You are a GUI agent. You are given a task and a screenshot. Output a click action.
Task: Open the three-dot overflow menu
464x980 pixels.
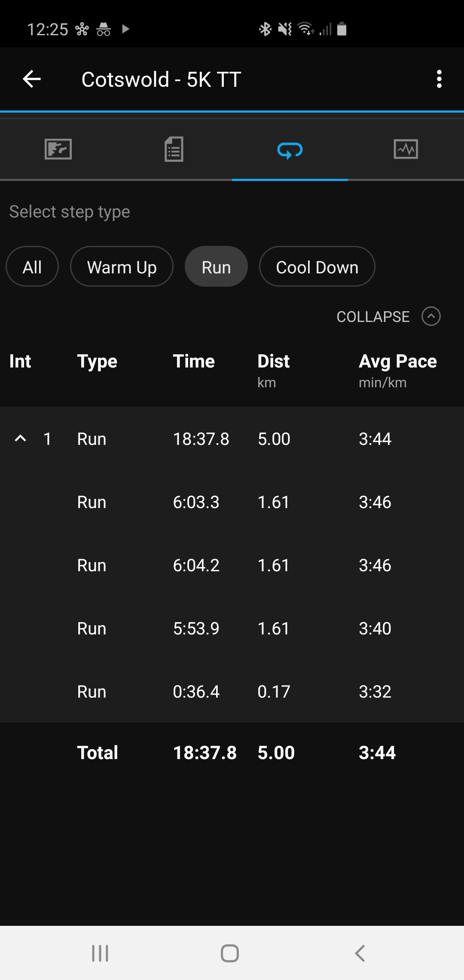pyautogui.click(x=439, y=79)
